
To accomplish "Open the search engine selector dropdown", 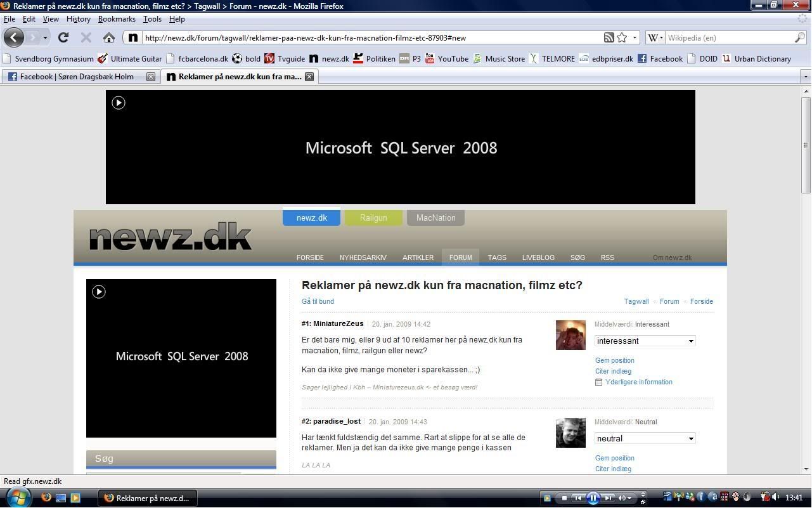I will (x=655, y=37).
